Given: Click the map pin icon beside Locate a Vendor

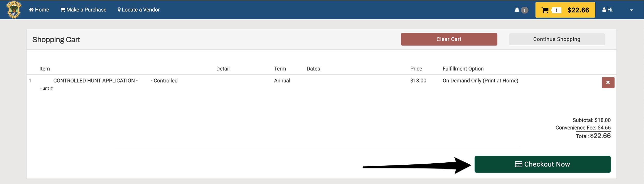Looking at the screenshot, I should (x=119, y=10).
